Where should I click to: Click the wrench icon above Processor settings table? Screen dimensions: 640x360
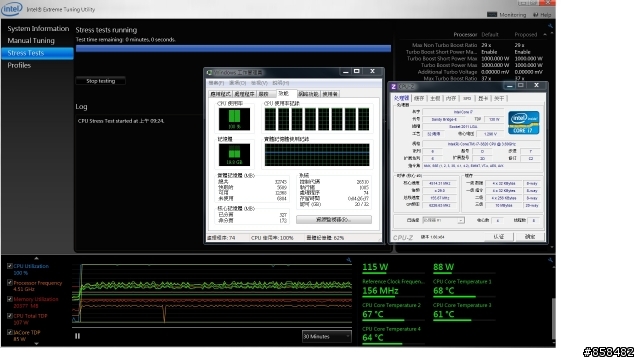tap(550, 26)
